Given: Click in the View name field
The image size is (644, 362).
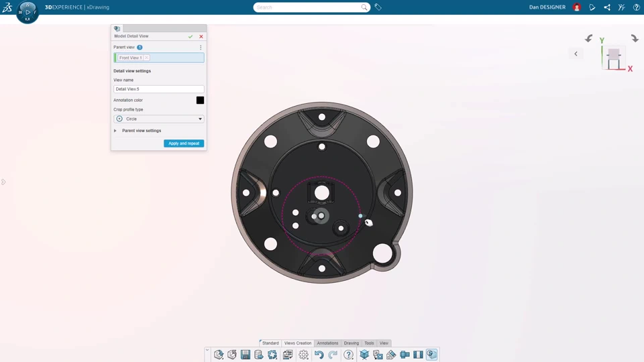Looking at the screenshot, I should point(158,89).
